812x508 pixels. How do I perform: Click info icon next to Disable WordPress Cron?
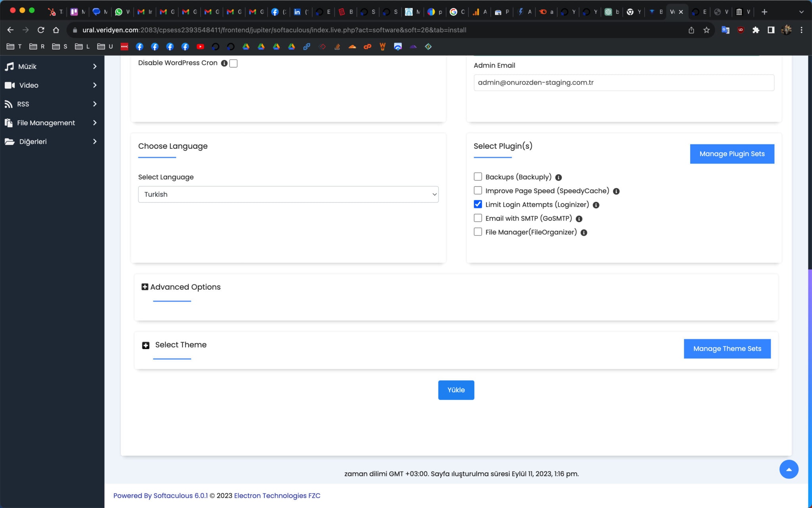(x=224, y=63)
